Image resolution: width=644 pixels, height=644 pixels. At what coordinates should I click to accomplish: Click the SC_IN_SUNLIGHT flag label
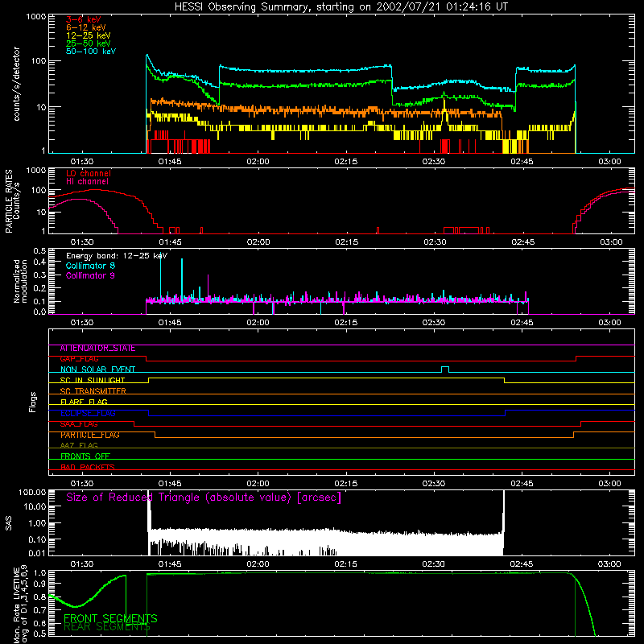coord(93,380)
